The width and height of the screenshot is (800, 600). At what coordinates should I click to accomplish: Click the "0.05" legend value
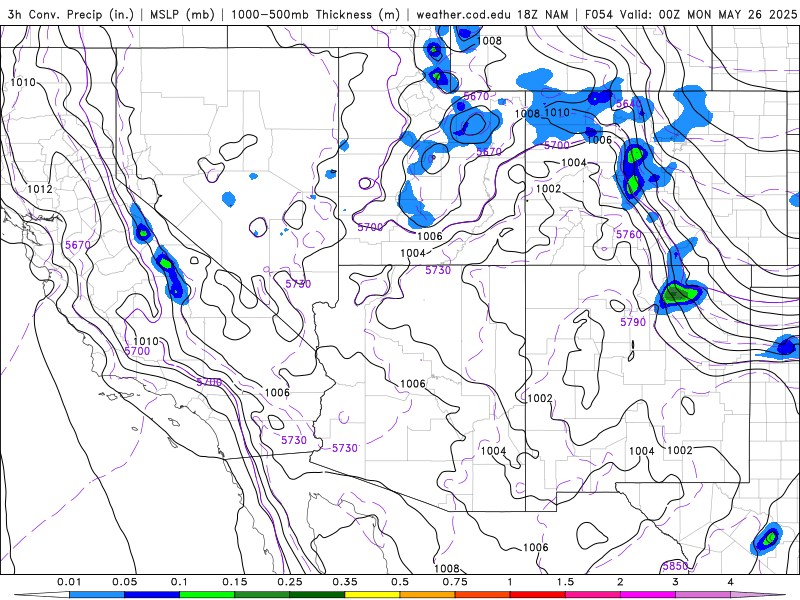(124, 582)
